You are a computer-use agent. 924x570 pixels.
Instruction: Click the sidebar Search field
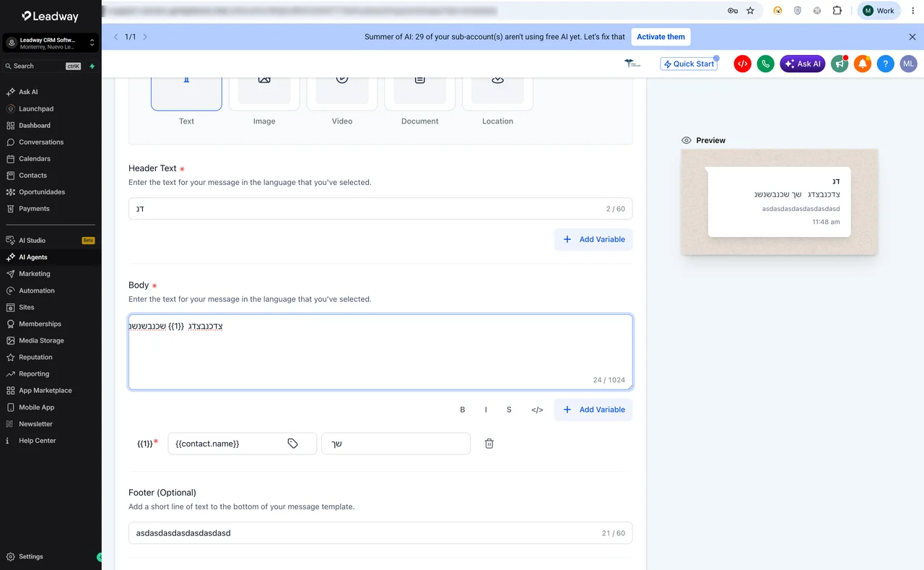coord(43,66)
